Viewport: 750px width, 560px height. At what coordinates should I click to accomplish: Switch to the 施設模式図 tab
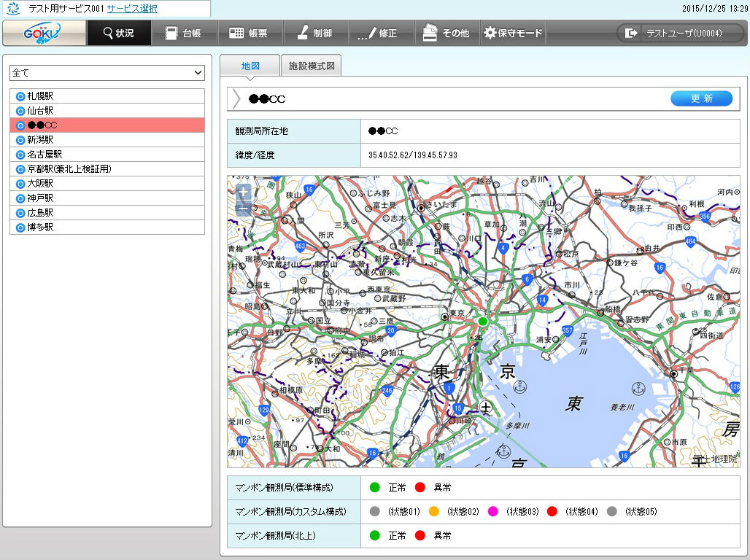(x=311, y=66)
